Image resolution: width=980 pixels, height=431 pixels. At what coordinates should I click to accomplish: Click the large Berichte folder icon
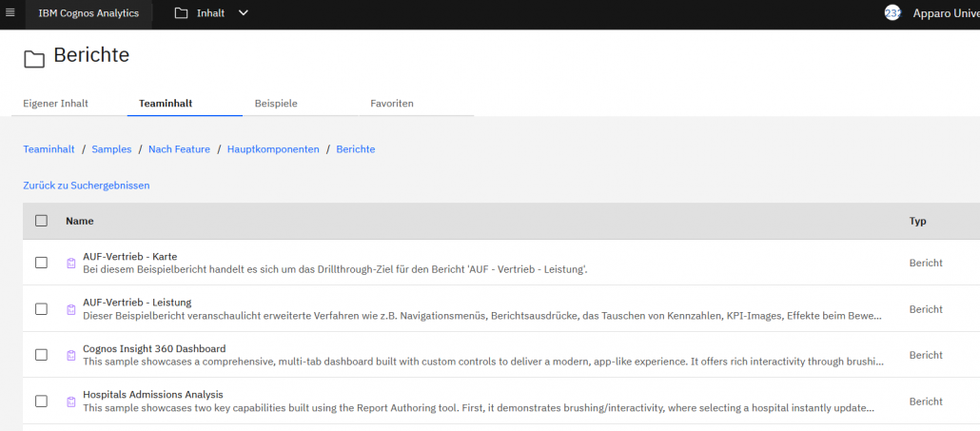click(34, 59)
